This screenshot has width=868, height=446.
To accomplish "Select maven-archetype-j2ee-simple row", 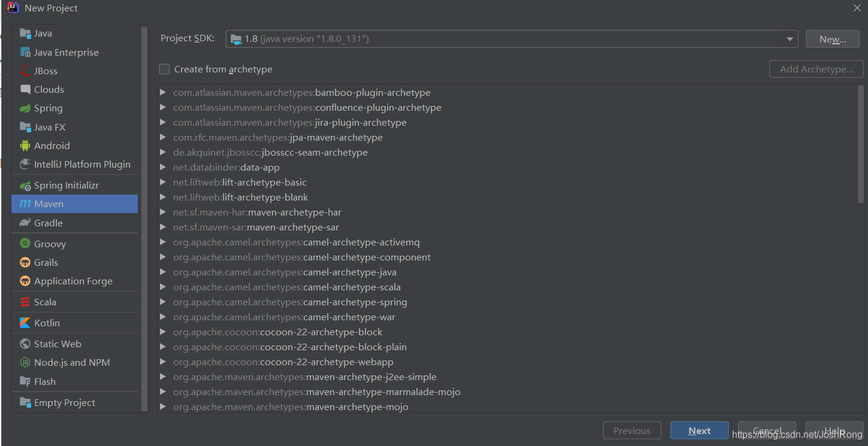I will click(x=508, y=377).
